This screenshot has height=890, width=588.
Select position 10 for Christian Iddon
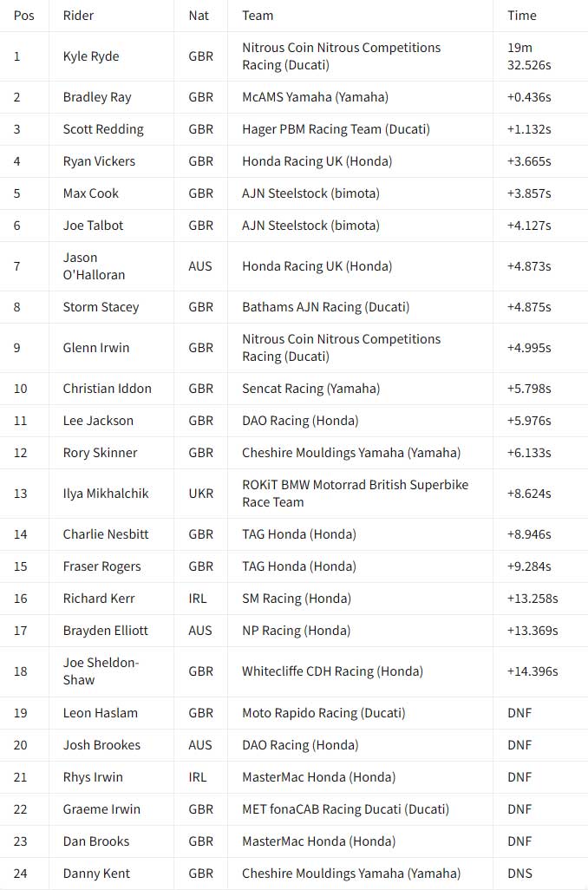tap(21, 389)
